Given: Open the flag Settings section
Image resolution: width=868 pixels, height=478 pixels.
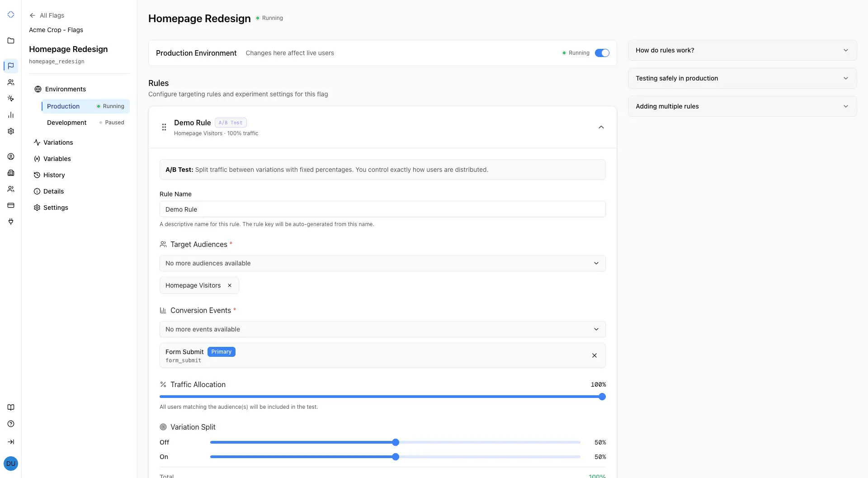Looking at the screenshot, I should (x=51, y=208).
